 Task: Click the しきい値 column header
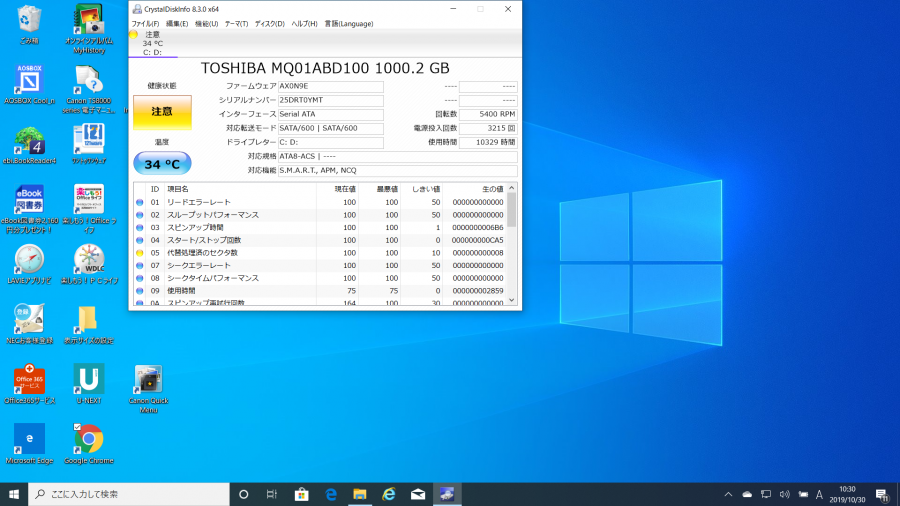422,189
